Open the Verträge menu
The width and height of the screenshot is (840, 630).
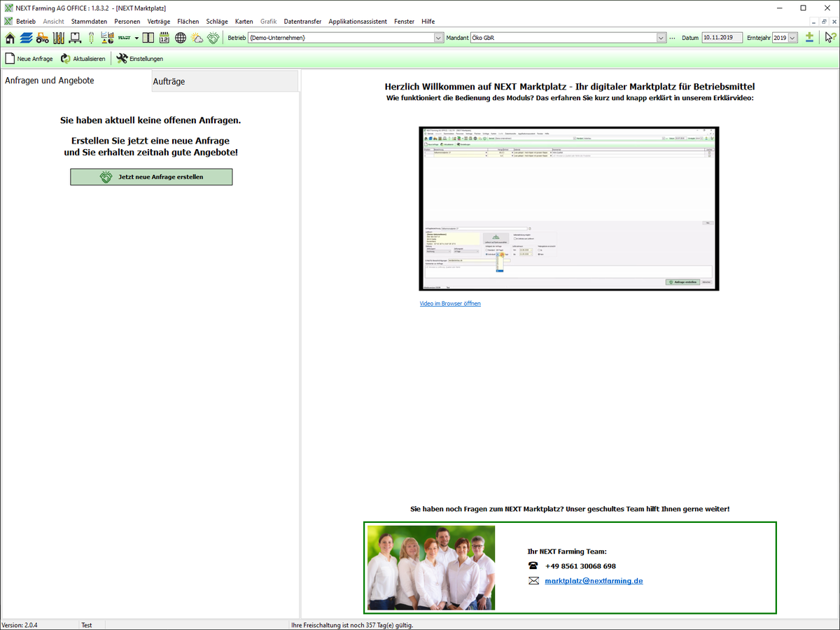159,22
